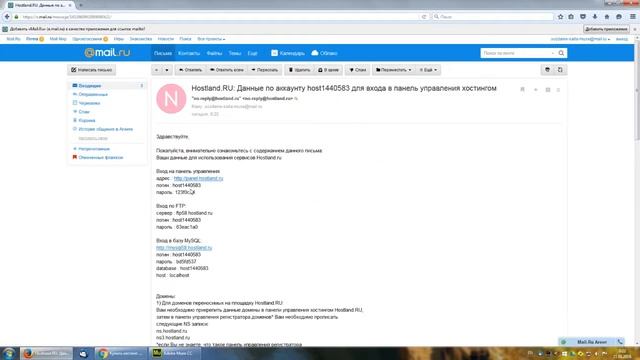Click Добавить приложение button
This screenshot has height=360, width=640.
coord(606,29)
